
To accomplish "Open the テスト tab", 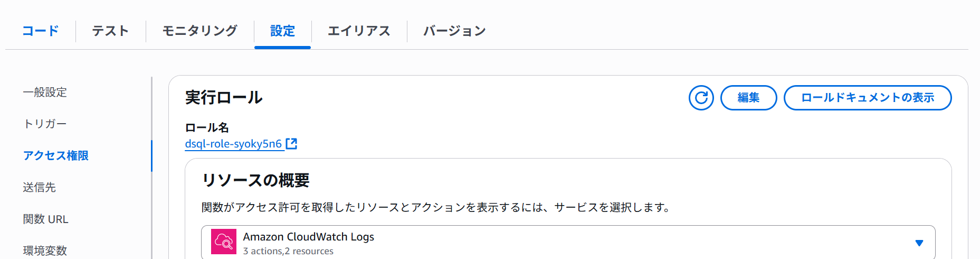I will 110,31.
